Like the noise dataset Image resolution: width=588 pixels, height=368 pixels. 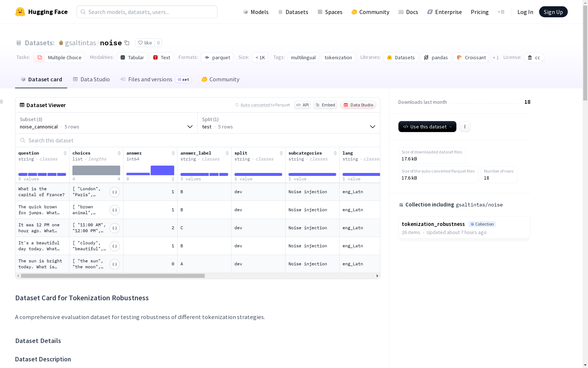pos(145,43)
